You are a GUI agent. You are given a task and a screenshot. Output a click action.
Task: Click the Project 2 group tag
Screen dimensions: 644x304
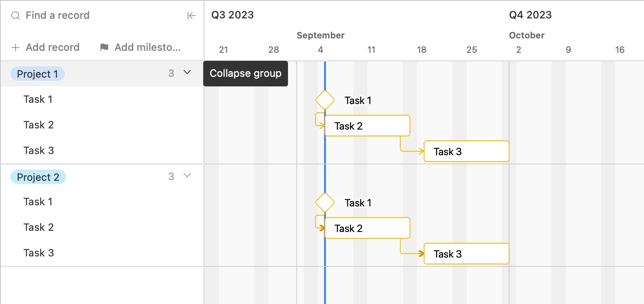pos(38,177)
